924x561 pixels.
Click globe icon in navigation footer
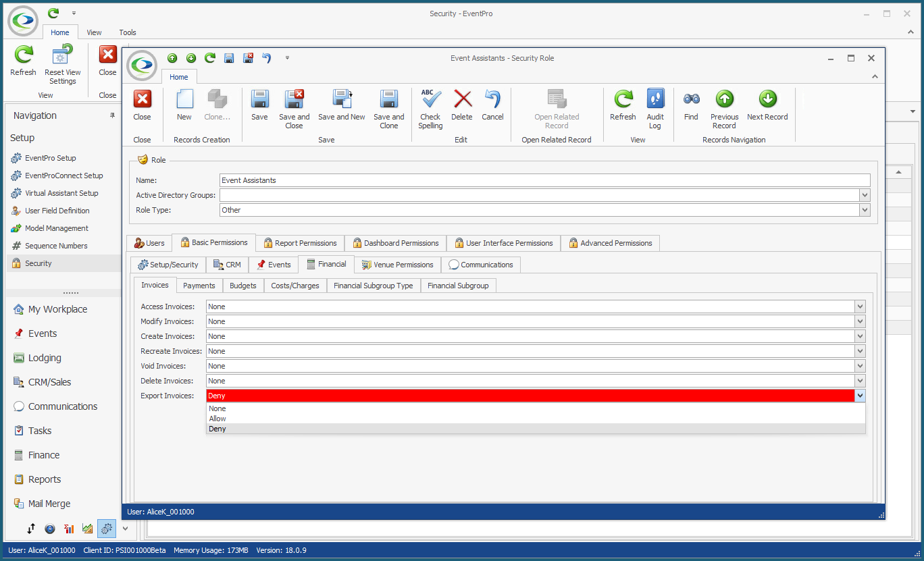(x=50, y=529)
